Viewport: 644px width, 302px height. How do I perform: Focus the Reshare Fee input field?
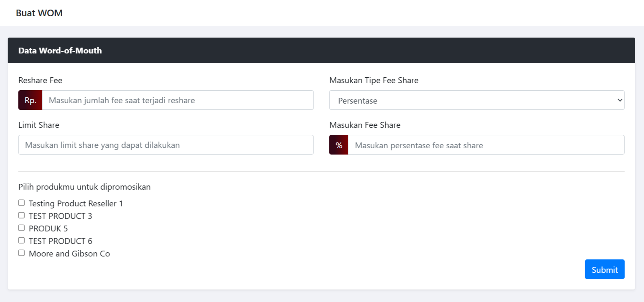point(178,100)
